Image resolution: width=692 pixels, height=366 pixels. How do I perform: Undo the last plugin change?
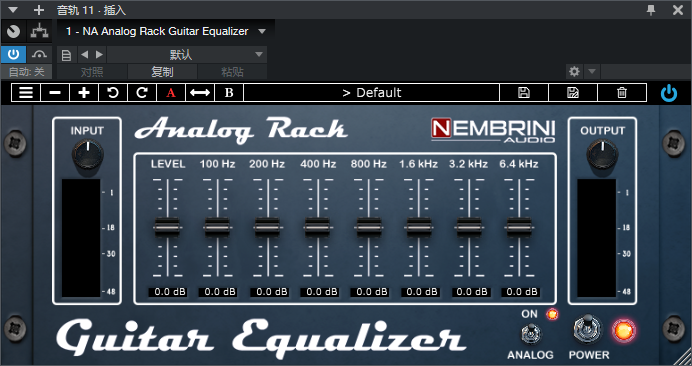(x=113, y=93)
